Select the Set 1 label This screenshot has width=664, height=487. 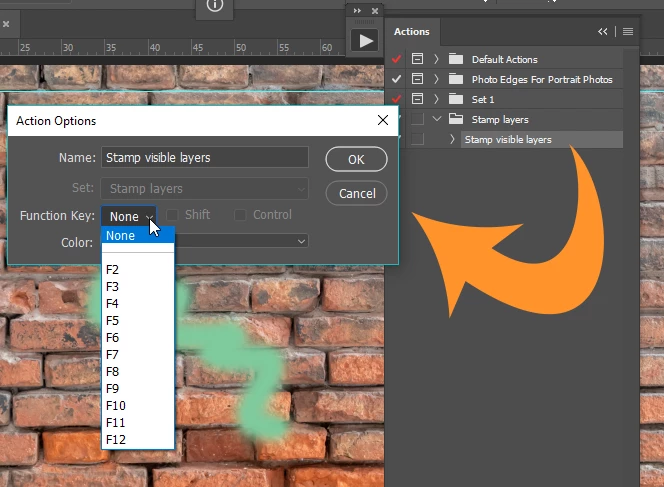pyautogui.click(x=483, y=100)
